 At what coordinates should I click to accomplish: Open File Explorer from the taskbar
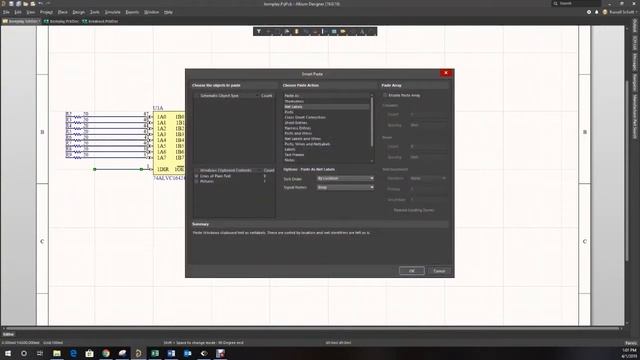tap(57, 353)
